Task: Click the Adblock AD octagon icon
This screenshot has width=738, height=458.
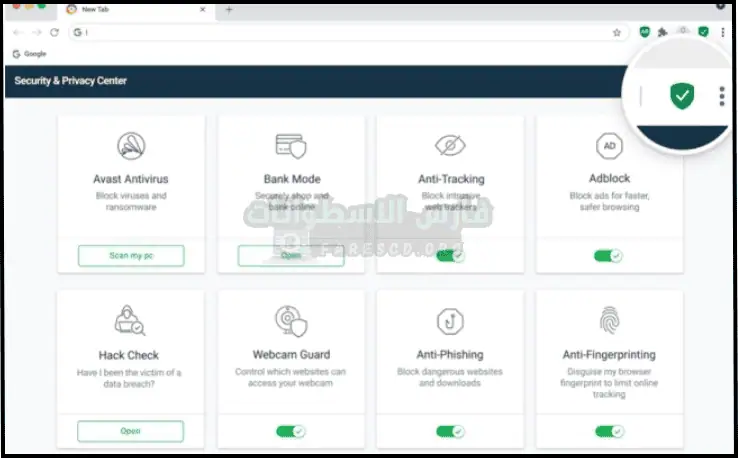Action: coord(609,146)
